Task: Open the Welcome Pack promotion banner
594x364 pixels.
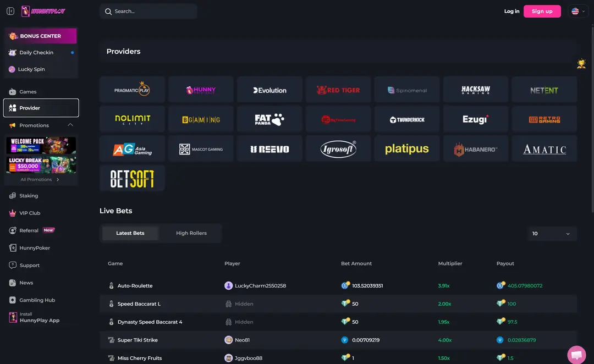Action: point(41,145)
